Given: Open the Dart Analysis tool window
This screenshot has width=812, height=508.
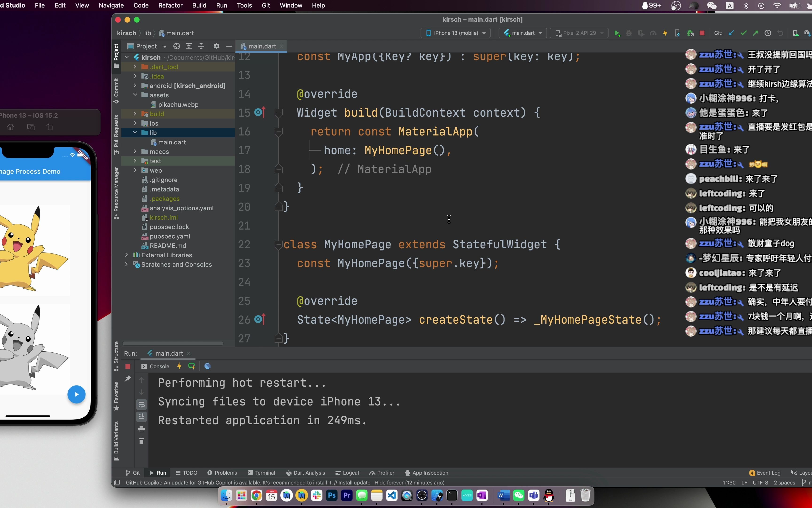Looking at the screenshot, I should point(305,473).
